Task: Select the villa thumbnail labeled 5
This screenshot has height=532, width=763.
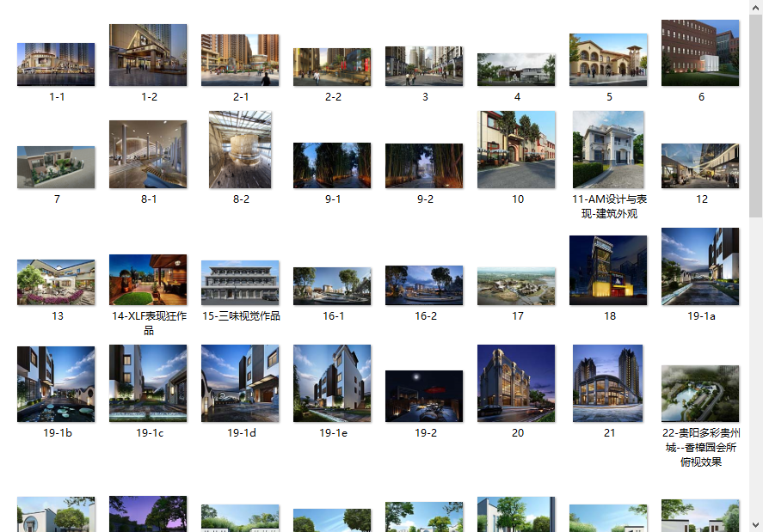Action: [x=608, y=60]
